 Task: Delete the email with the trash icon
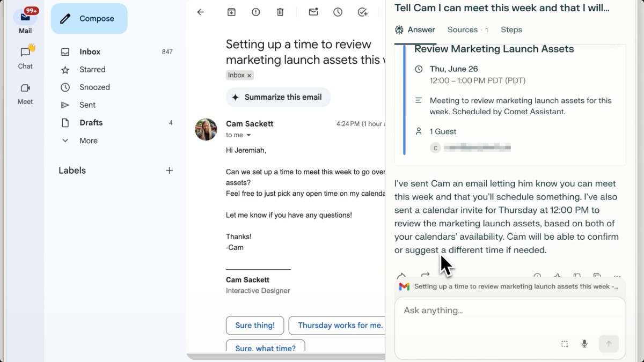pyautogui.click(x=280, y=12)
